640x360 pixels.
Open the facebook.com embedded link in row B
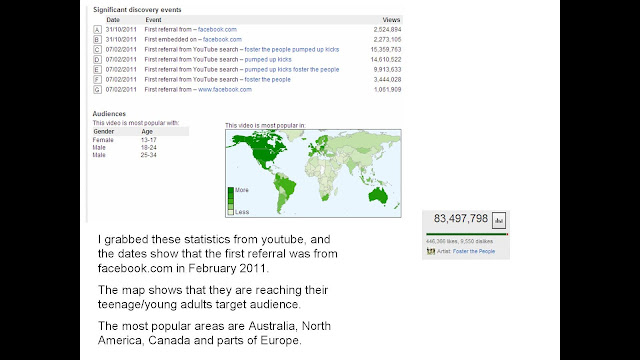[x=222, y=40]
